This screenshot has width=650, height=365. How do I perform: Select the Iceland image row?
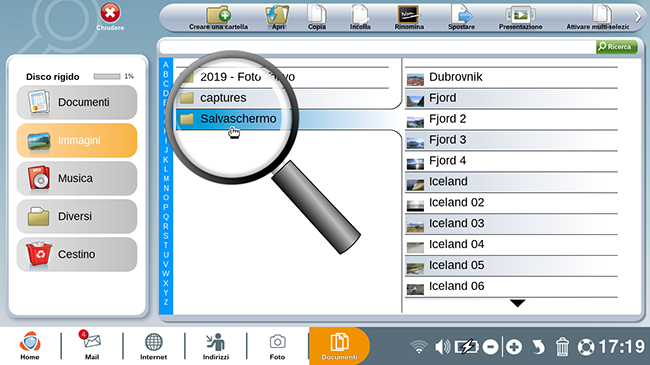511,182
